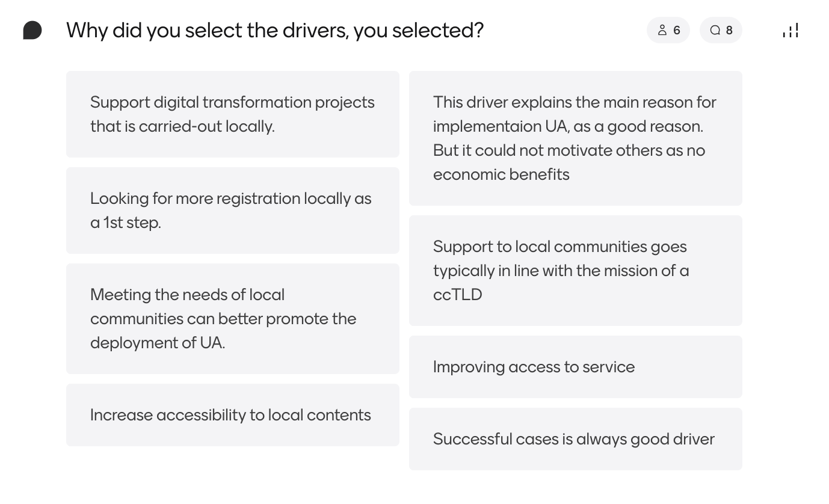Click the comment bubble icon in responses badge
829x504 pixels.
(715, 30)
